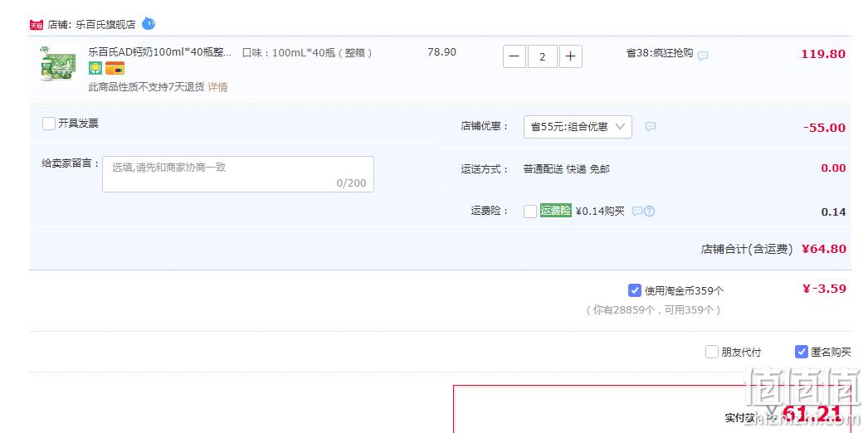Click the 0.00 shipping fee value

pyautogui.click(x=833, y=168)
